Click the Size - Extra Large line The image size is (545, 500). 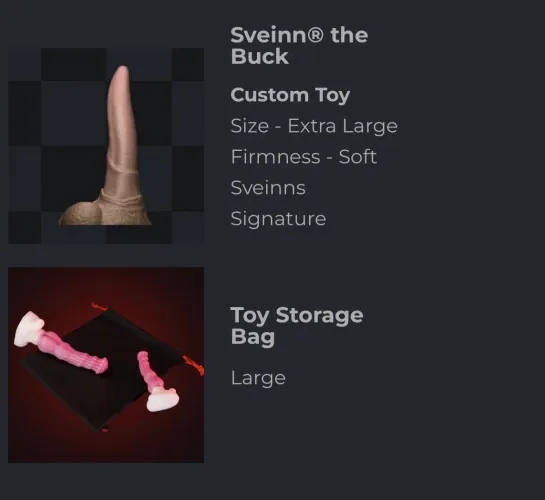click(314, 126)
